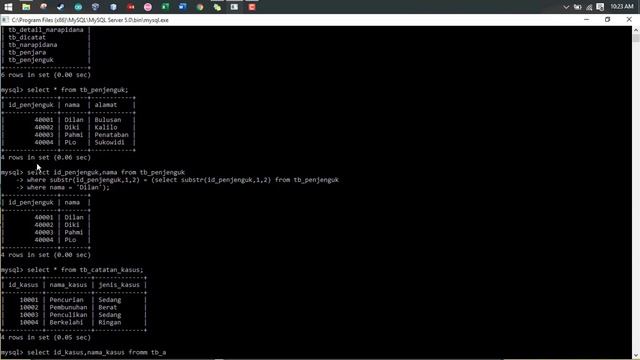Screen dimensions: 640x360
Task: Click the Pembunuhan case name cell
Action: pos(68,307)
